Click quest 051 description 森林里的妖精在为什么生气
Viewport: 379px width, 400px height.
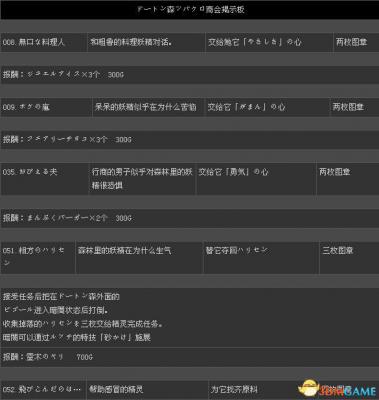(139, 258)
